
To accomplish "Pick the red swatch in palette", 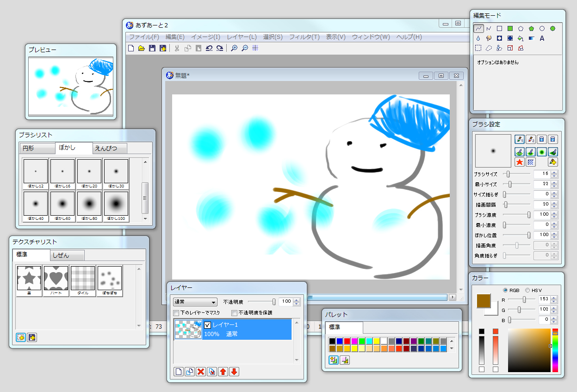I will point(347,341).
